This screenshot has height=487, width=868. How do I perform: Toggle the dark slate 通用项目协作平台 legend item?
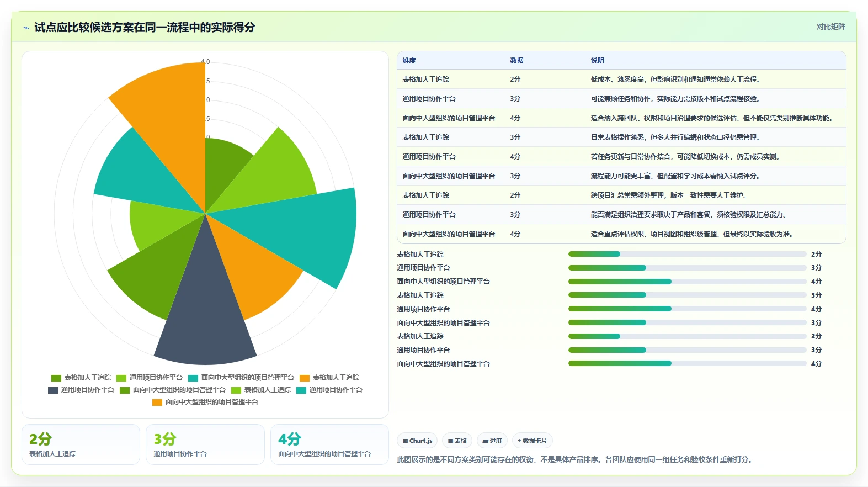point(81,390)
